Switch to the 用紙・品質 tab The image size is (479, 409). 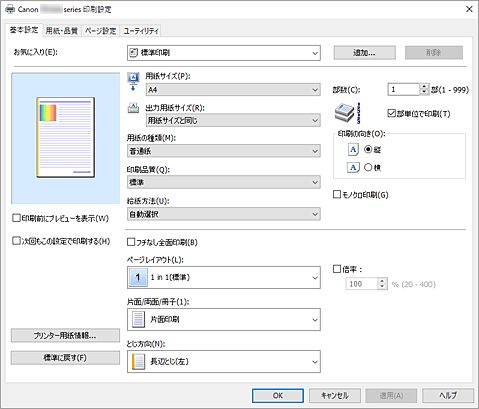(62, 31)
